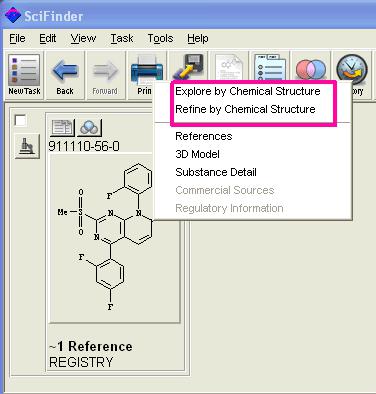Screen dimensions: 376x394
Task: Tick the substance selection checkbox
Action: (21, 120)
